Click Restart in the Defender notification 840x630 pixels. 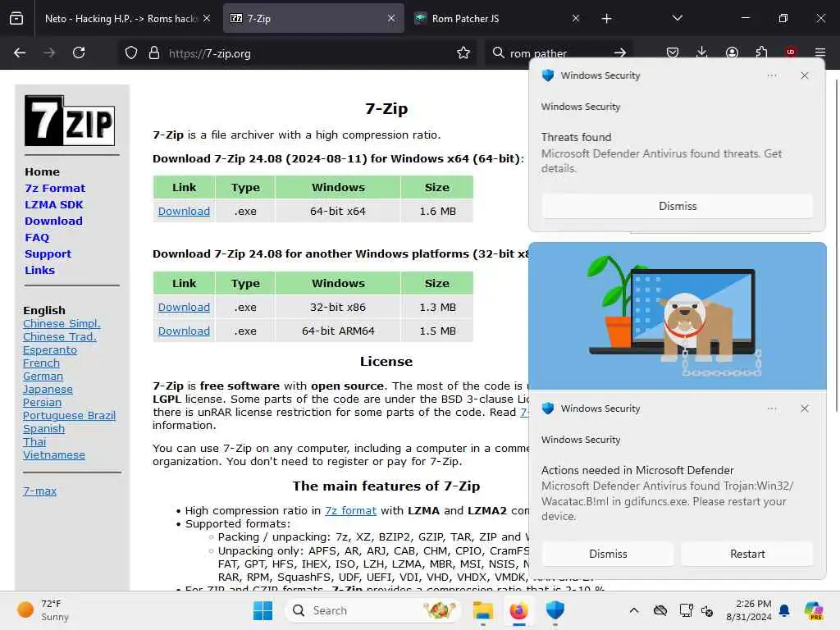click(747, 554)
